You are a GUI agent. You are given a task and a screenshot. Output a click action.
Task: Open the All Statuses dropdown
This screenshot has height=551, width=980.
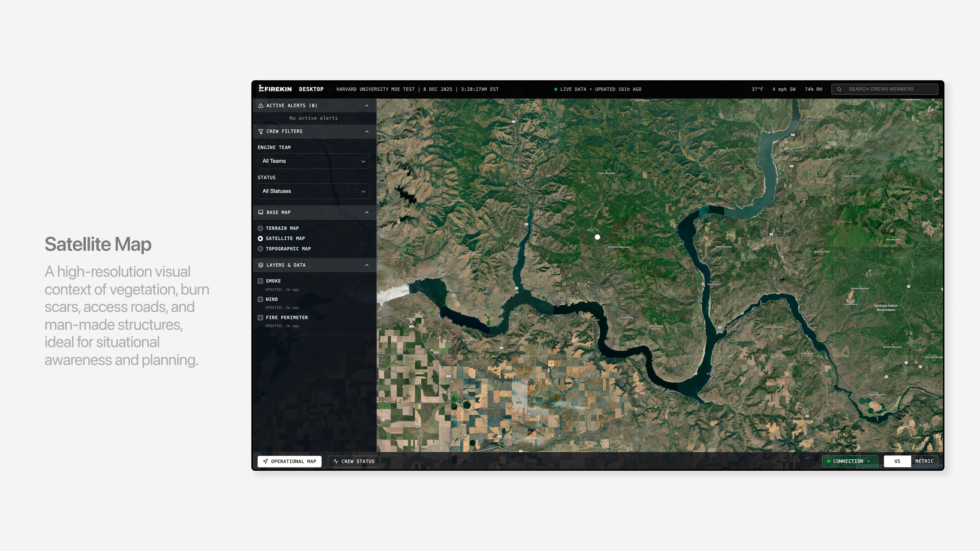point(313,191)
